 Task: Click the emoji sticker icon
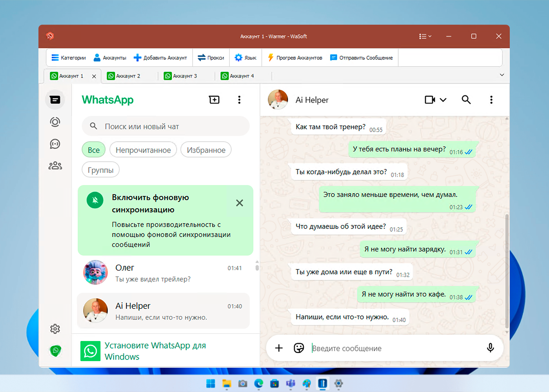(x=299, y=348)
